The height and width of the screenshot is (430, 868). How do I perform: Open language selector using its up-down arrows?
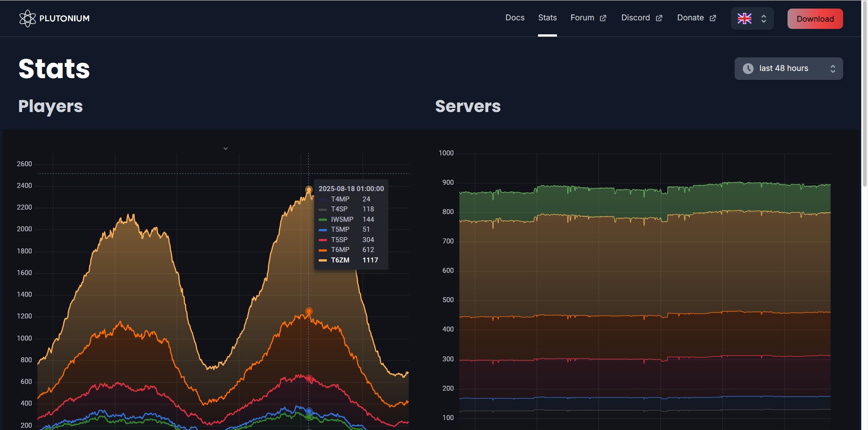coord(764,19)
